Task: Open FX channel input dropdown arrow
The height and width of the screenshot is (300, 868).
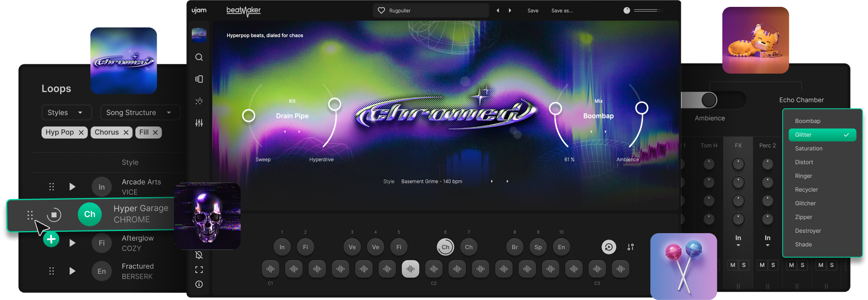Action: coord(738,245)
